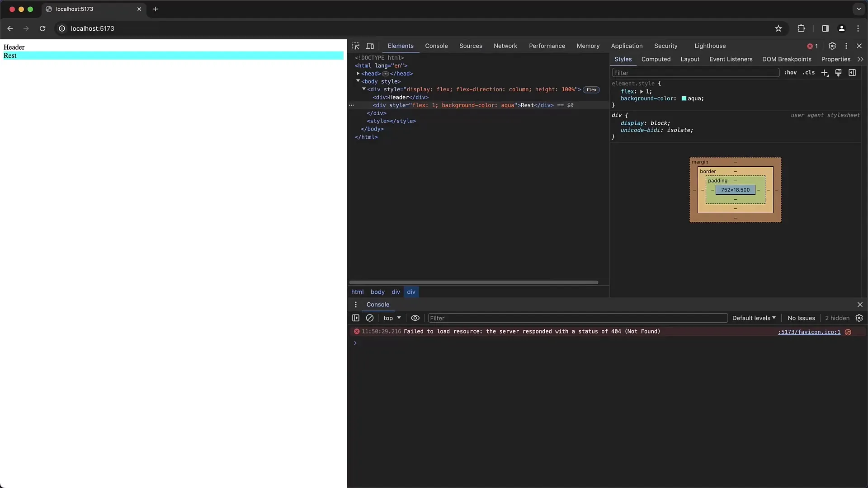Click the device toolbar toggle icon
The image size is (868, 488).
[370, 46]
